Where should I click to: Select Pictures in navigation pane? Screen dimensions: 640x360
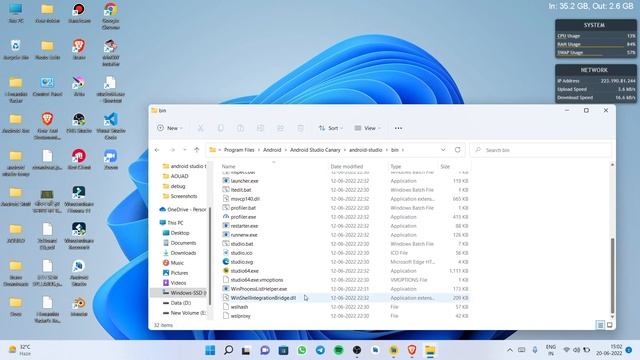pyautogui.click(x=179, y=273)
